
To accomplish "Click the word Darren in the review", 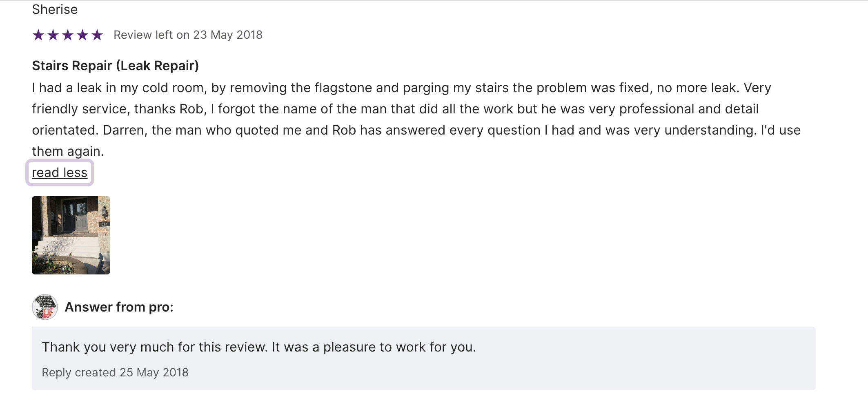I will tap(125, 130).
